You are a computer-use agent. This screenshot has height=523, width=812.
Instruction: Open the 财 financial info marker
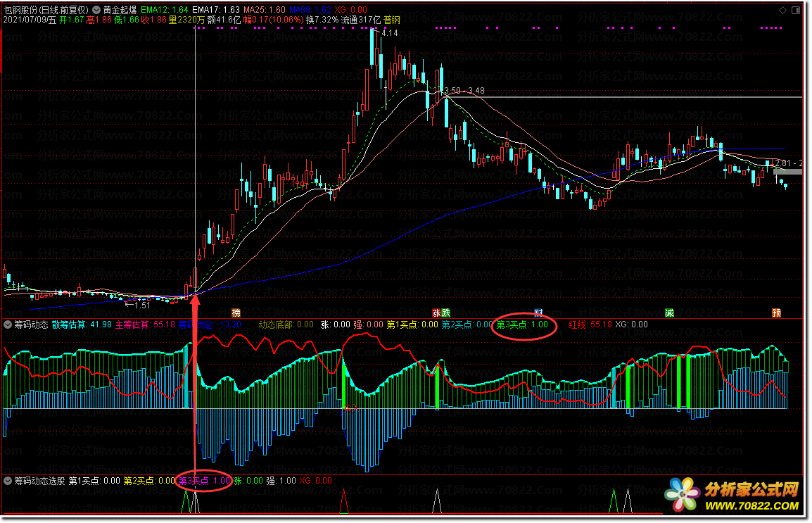[x=538, y=313]
